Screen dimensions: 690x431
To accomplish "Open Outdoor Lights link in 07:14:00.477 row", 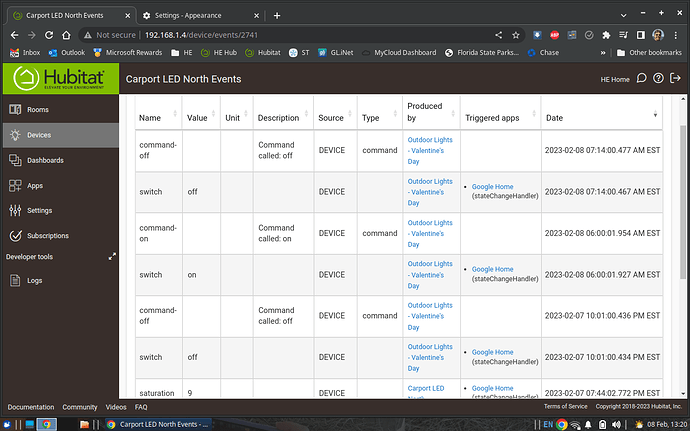I will (429, 151).
